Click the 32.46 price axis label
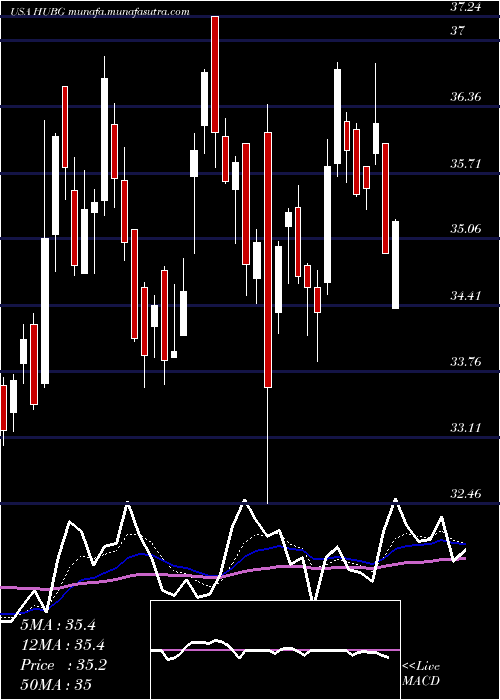Viewport: 500px width, 700px height. (x=468, y=494)
